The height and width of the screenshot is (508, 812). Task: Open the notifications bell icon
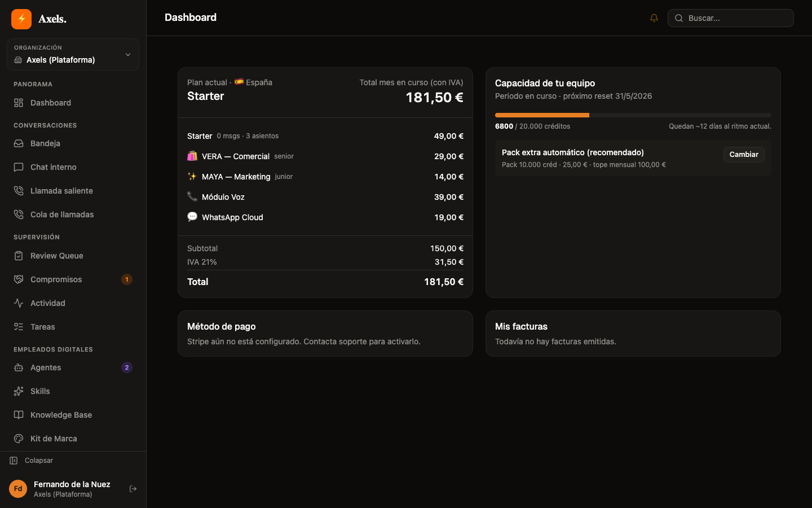pos(654,18)
